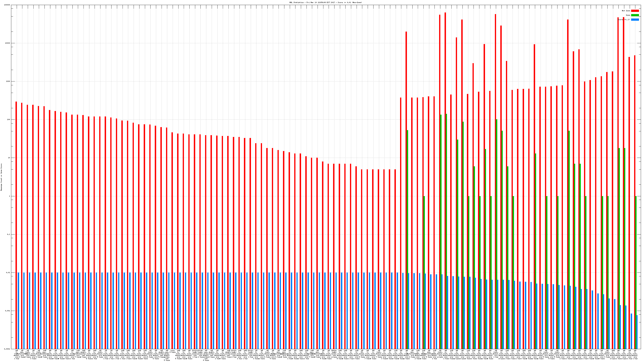This screenshot has height=362, width=644.
Task: Click the 0.0001 y-axis tick label
Action: tap(7, 349)
